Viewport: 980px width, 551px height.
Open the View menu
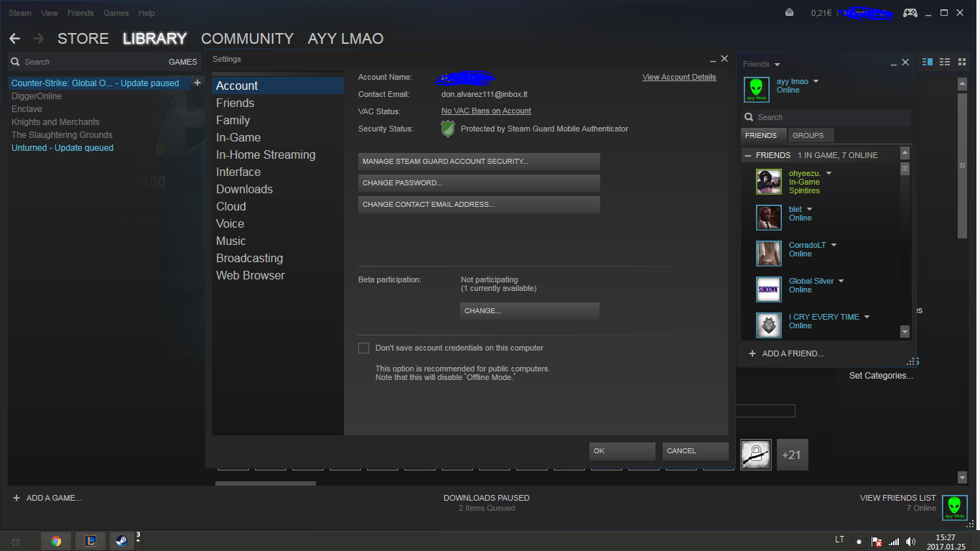[x=50, y=13]
